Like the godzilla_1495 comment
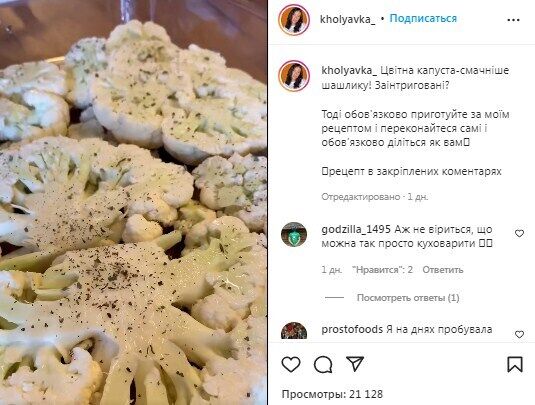 tap(519, 233)
